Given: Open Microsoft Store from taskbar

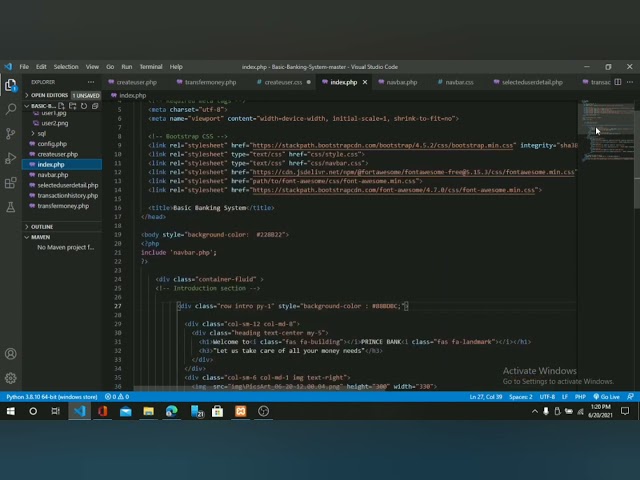Looking at the screenshot, I should pos(218,411).
